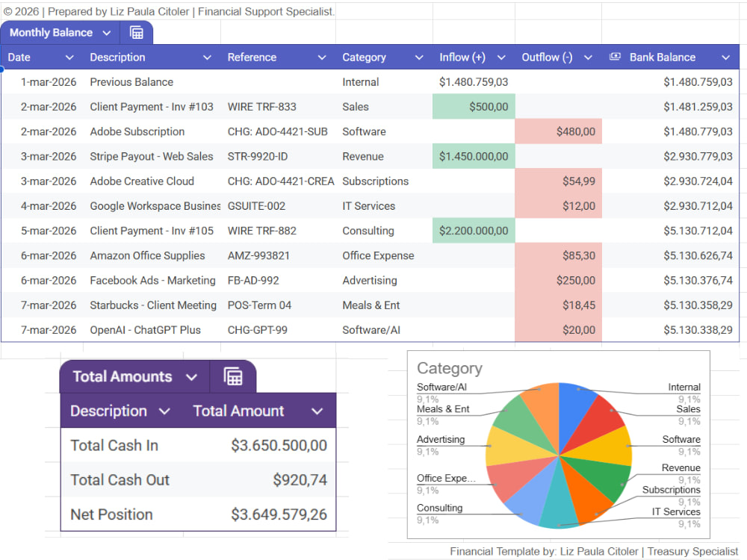This screenshot has height=560, width=747.
Task: Select the $18,45 outflow cell
Action: [x=558, y=305]
